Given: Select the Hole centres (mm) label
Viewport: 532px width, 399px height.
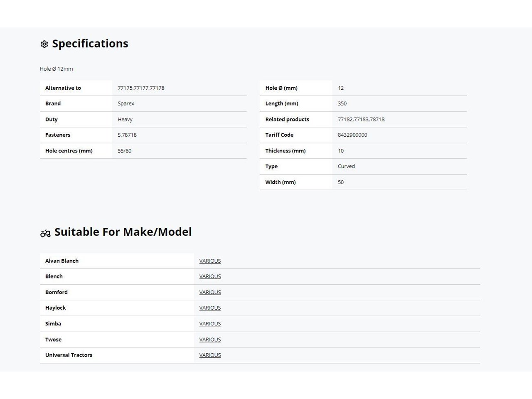Looking at the screenshot, I should pos(69,151).
